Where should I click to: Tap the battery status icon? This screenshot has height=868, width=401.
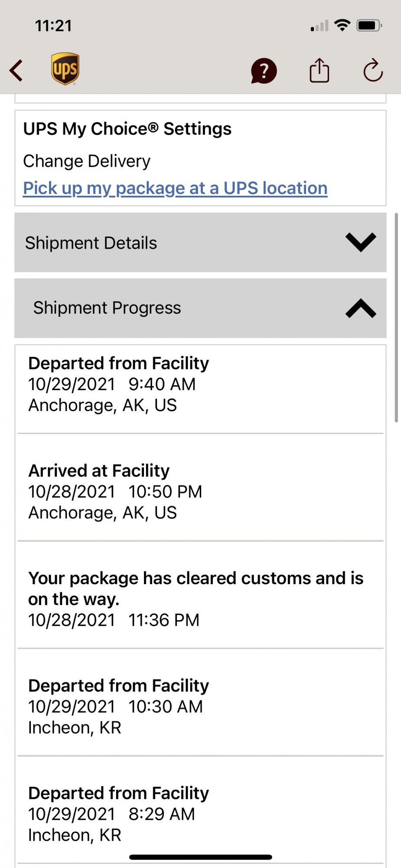pos(368,26)
